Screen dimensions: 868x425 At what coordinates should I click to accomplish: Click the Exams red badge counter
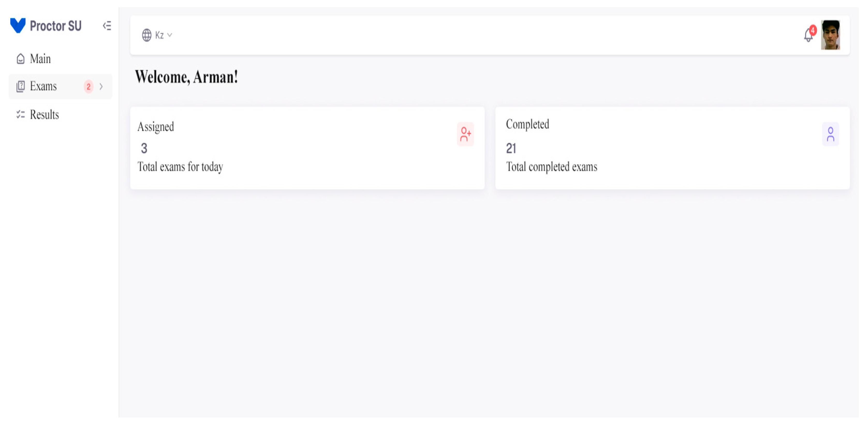(x=88, y=87)
